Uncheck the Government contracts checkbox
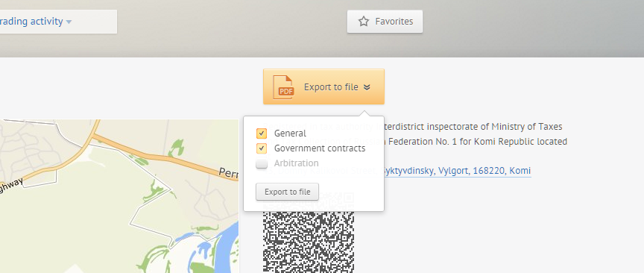The width and height of the screenshot is (644, 273). click(262, 148)
